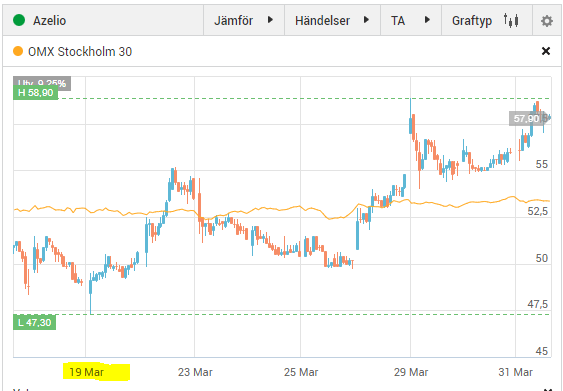563x391 pixels.
Task: Click the 45 price axis label
Action: coord(542,351)
